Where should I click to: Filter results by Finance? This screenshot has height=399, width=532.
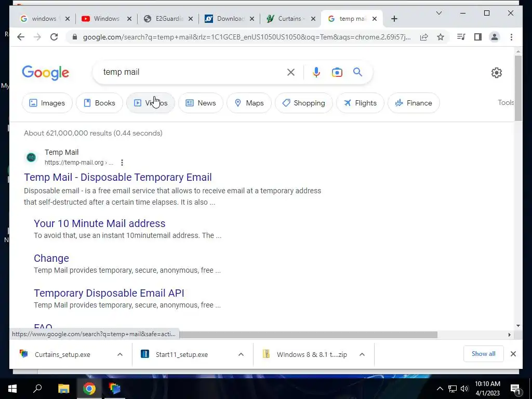(414, 103)
